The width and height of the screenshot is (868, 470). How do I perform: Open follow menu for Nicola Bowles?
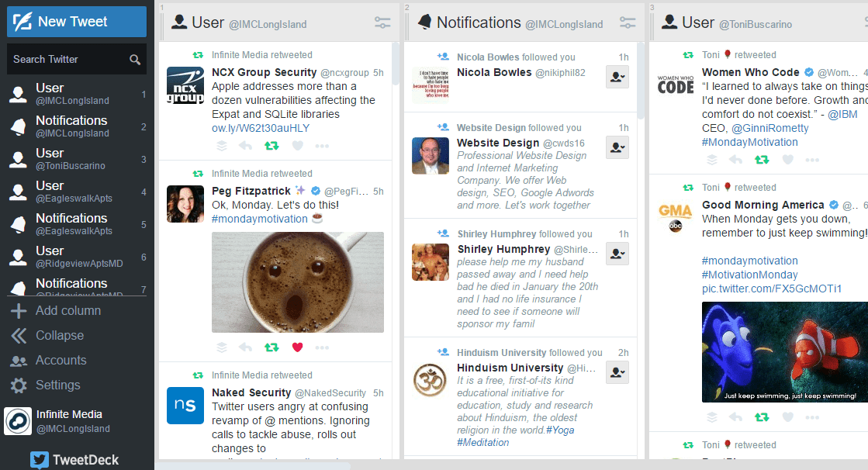click(617, 77)
